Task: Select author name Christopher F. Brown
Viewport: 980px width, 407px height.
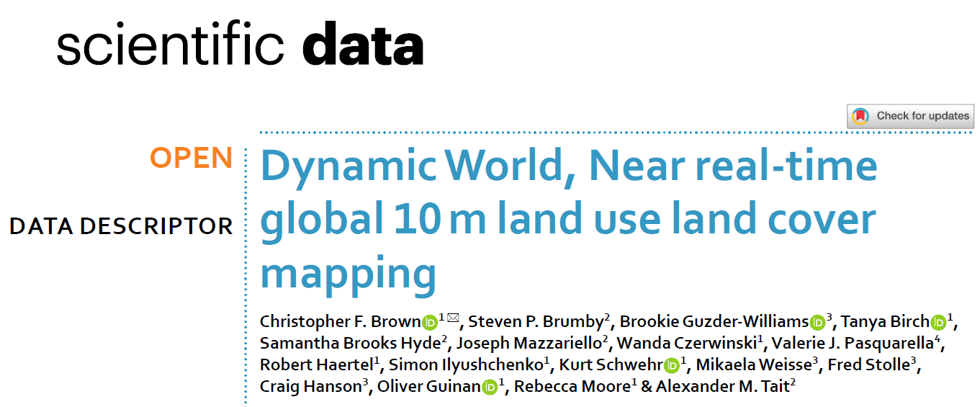Action: [x=341, y=322]
